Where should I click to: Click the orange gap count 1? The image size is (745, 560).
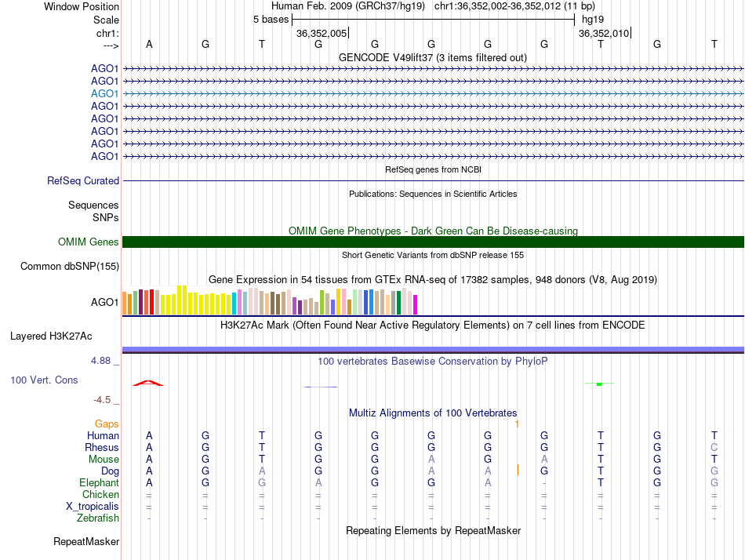[x=517, y=424]
